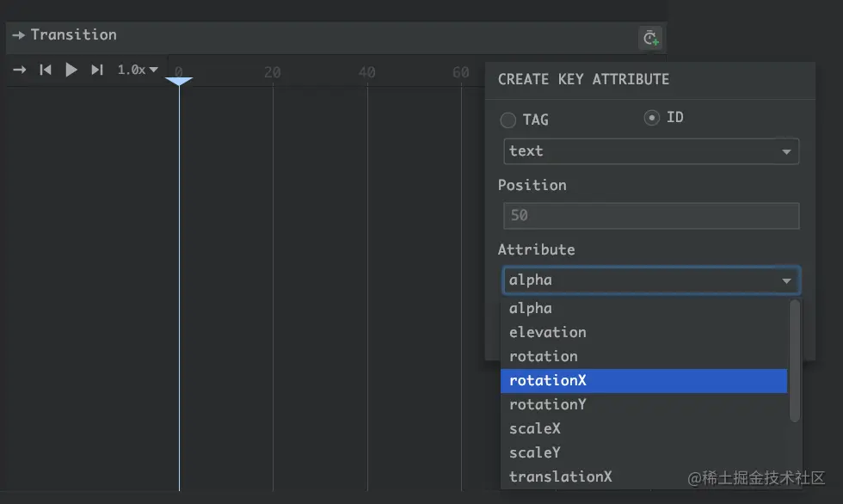The image size is (843, 504).
Task: Select rotation in the attribute list
Action: click(643, 357)
